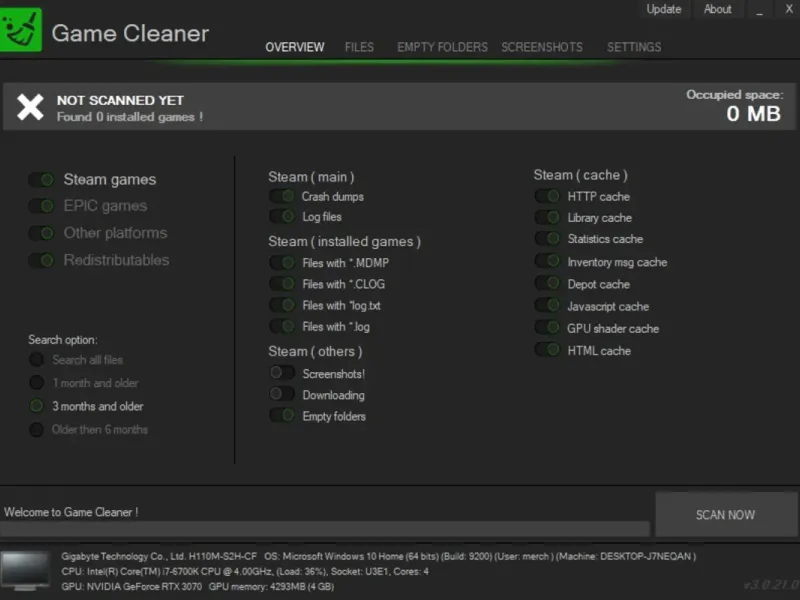Viewport: 800px width, 600px height.
Task: Select 1 month and older radio option
Action: tap(36, 383)
